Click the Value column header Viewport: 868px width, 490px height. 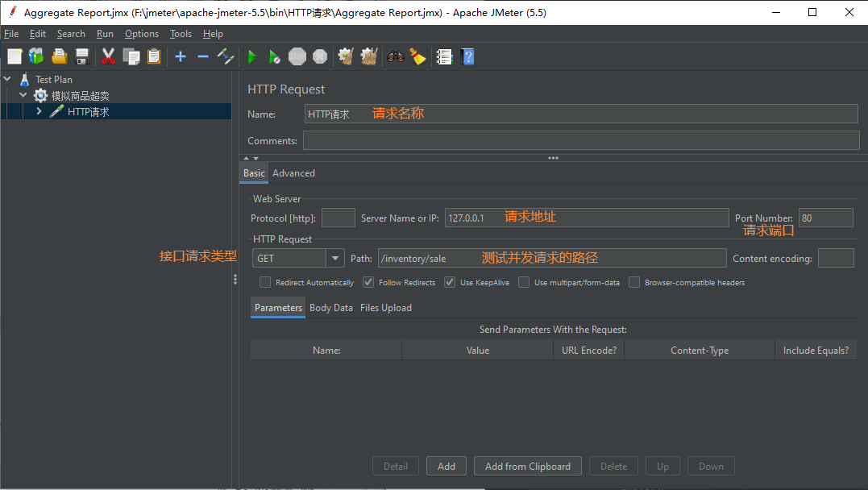point(478,350)
